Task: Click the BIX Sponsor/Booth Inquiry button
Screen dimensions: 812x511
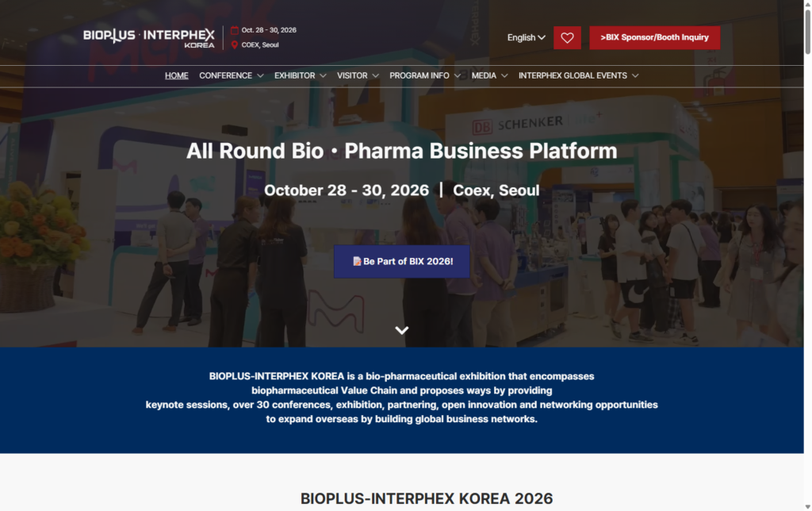Action: tap(654, 38)
